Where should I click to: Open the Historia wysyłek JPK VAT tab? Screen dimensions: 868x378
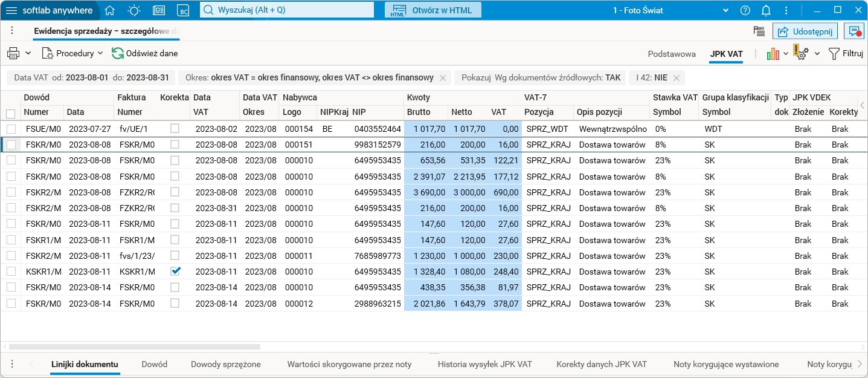[x=484, y=364]
